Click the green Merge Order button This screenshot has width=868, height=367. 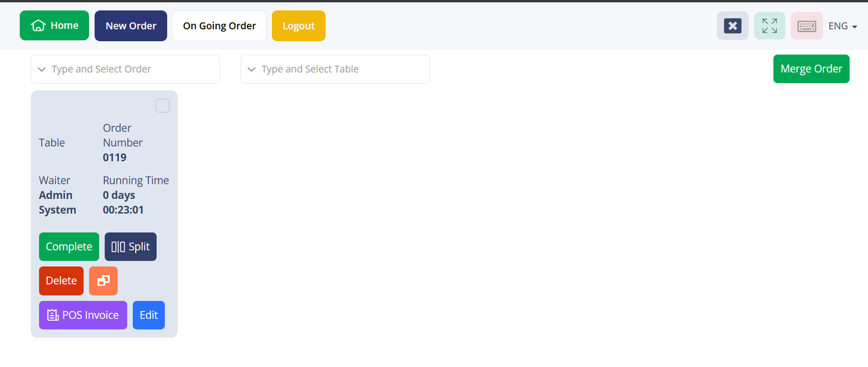tap(811, 69)
